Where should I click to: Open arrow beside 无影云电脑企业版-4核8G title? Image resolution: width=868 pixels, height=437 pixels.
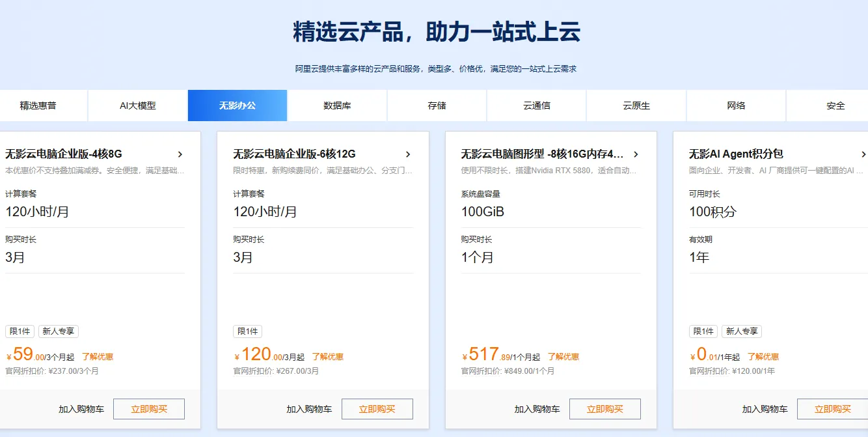(x=180, y=154)
